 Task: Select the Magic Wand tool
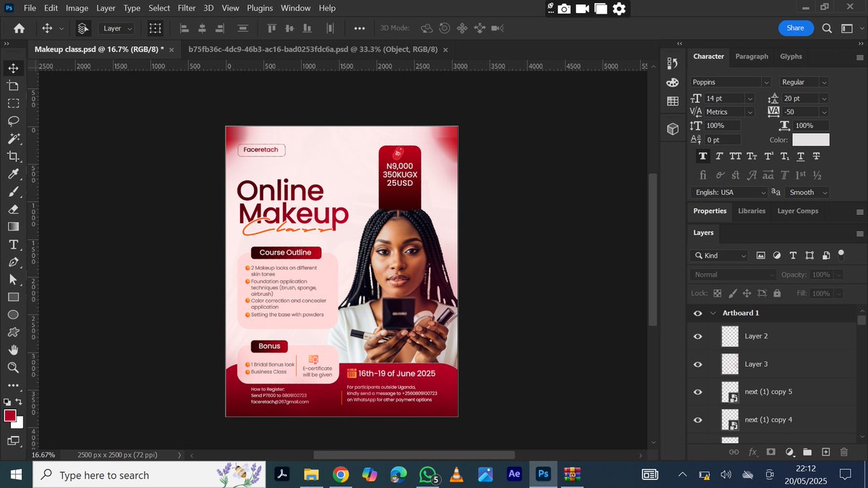pos(13,139)
